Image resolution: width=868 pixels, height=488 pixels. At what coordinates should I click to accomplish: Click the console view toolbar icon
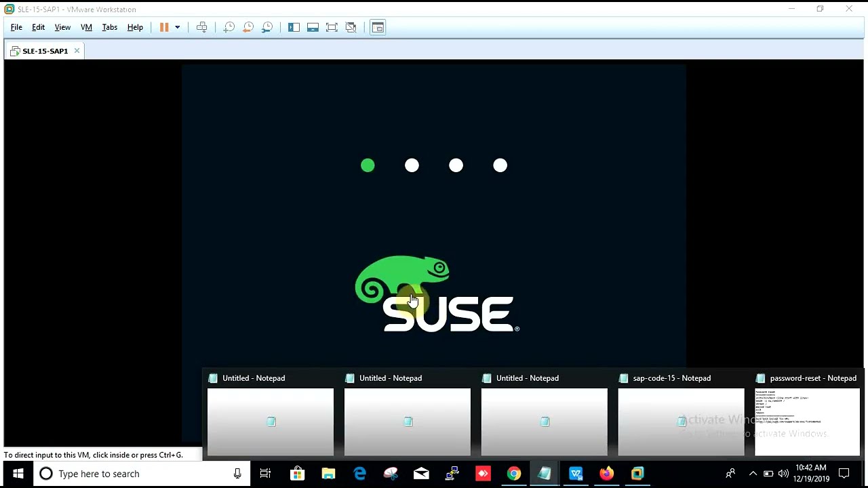(x=378, y=27)
